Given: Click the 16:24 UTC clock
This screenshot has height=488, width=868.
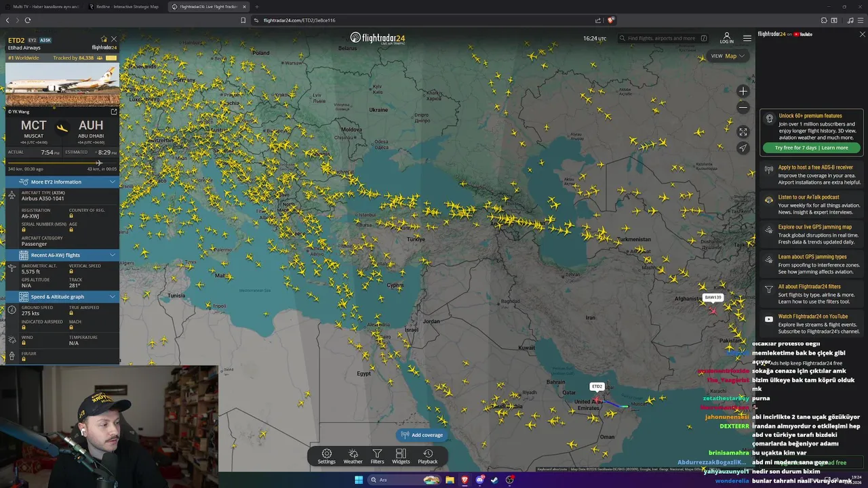Looking at the screenshot, I should pos(595,39).
